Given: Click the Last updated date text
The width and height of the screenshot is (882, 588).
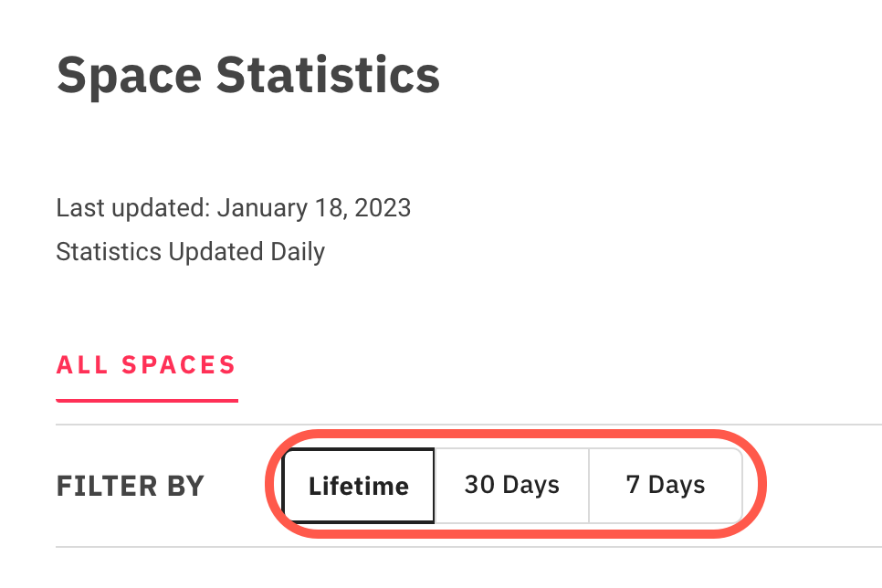Looking at the screenshot, I should click(x=233, y=207).
